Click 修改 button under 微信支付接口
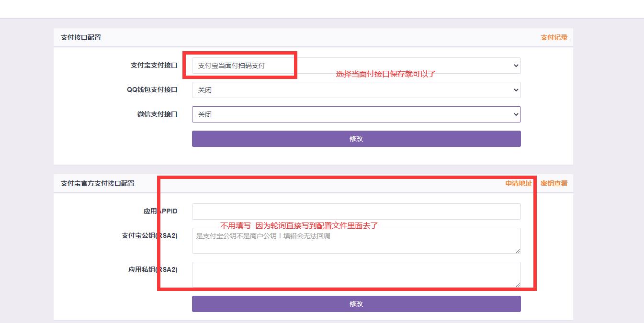The image size is (644, 323). (x=356, y=139)
